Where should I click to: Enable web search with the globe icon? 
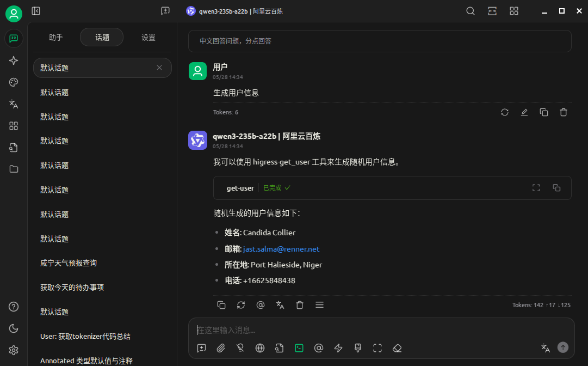click(x=259, y=347)
